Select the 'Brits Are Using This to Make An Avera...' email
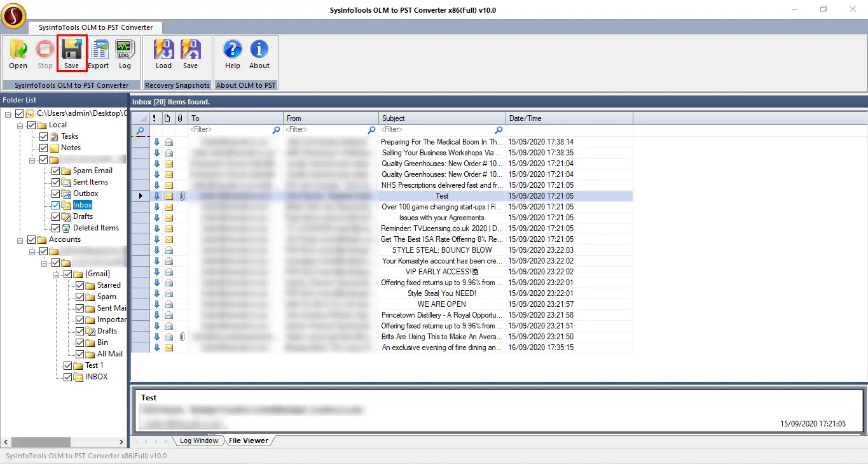Image resolution: width=868 pixels, height=464 pixels. [x=442, y=337]
